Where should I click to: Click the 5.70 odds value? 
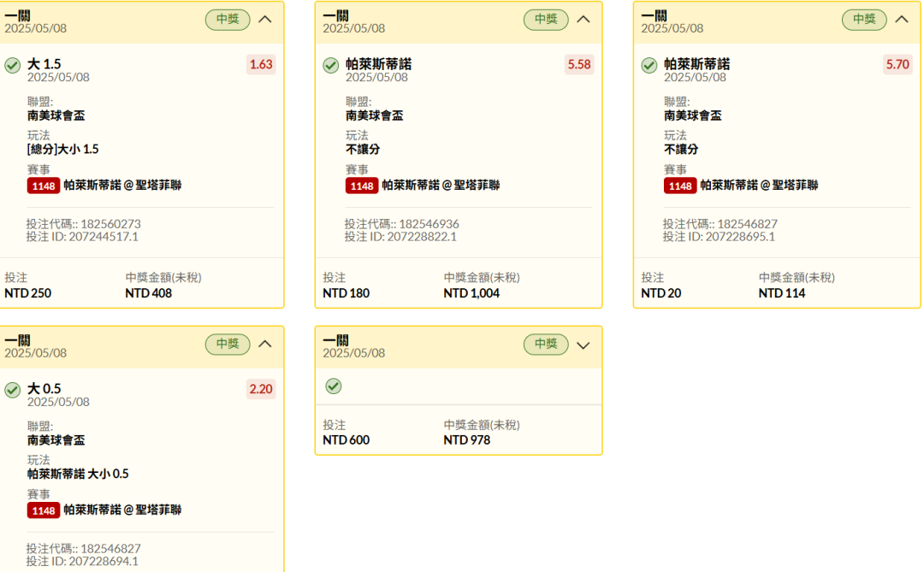pyautogui.click(x=897, y=64)
